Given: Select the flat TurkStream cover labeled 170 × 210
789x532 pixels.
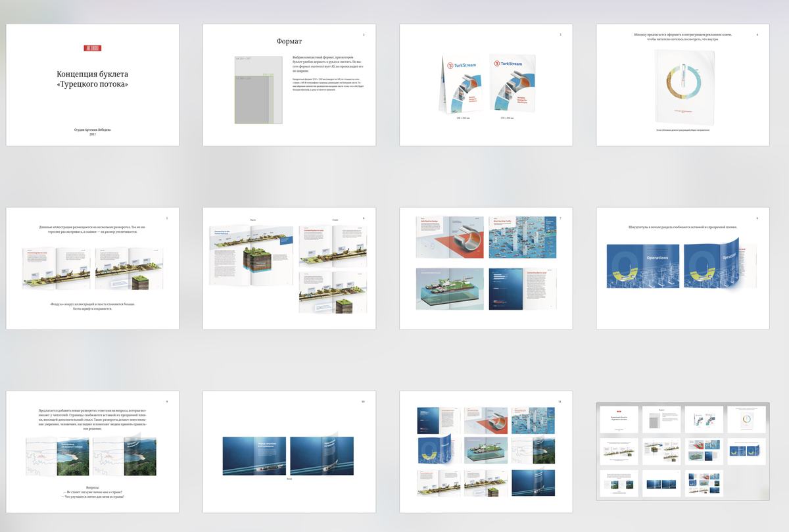Looking at the screenshot, I should pos(513,84).
